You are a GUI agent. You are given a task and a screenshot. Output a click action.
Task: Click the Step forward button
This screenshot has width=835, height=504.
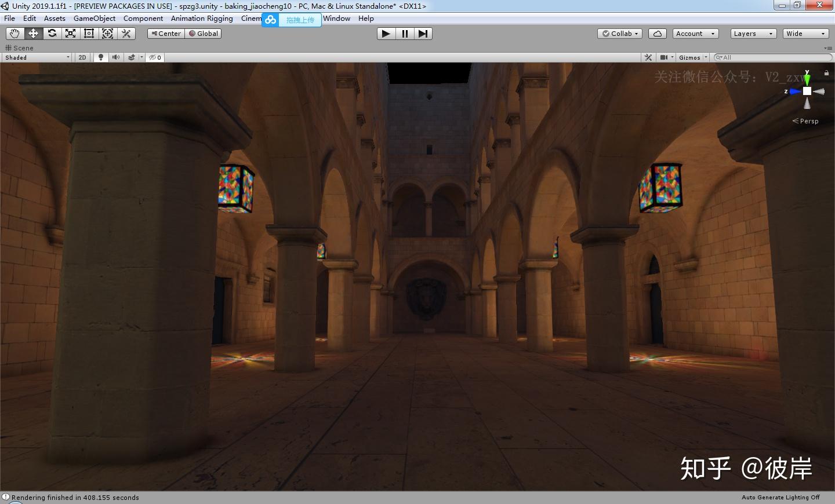point(423,34)
